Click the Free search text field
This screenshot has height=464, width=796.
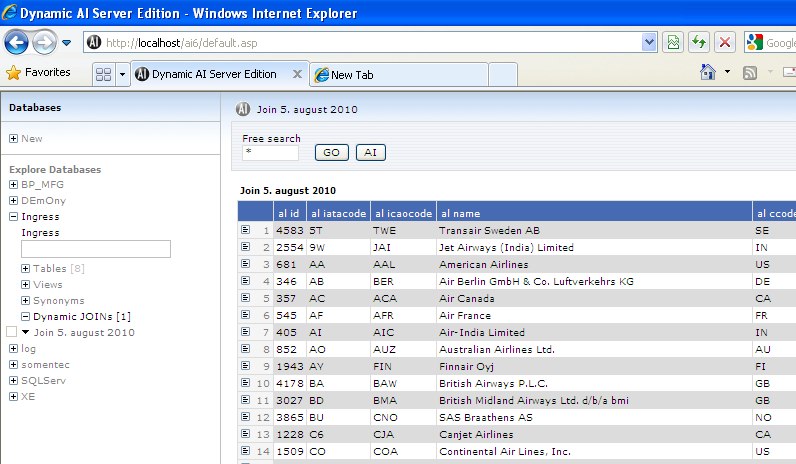(271, 152)
